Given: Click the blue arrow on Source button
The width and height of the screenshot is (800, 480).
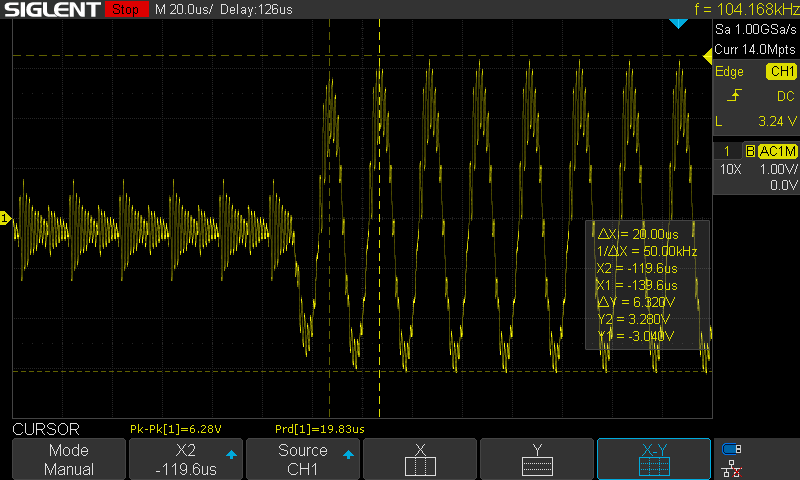Looking at the screenshot, I should pos(348,454).
